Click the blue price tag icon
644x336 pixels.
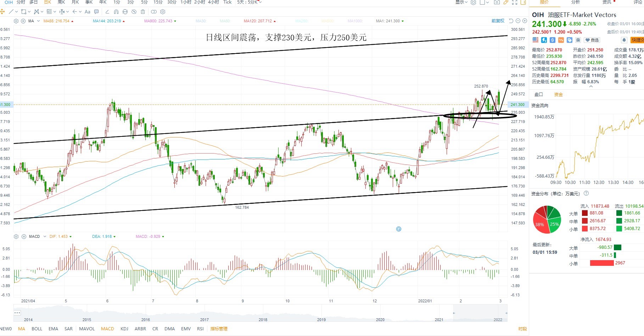click(570, 40)
